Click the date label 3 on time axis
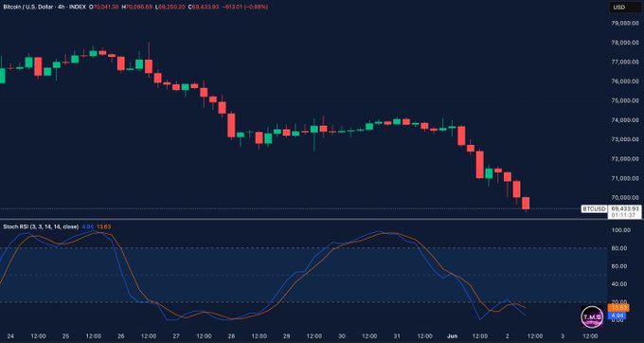The image size is (644, 343). tap(563, 336)
